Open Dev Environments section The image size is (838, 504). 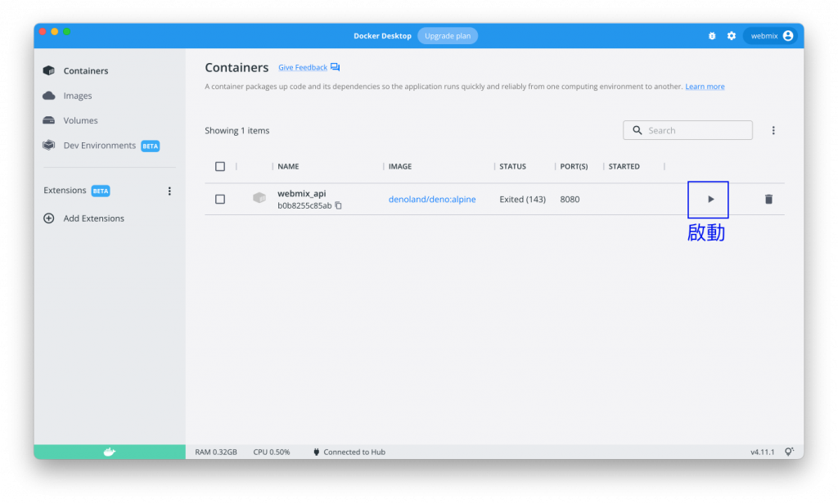pyautogui.click(x=101, y=146)
